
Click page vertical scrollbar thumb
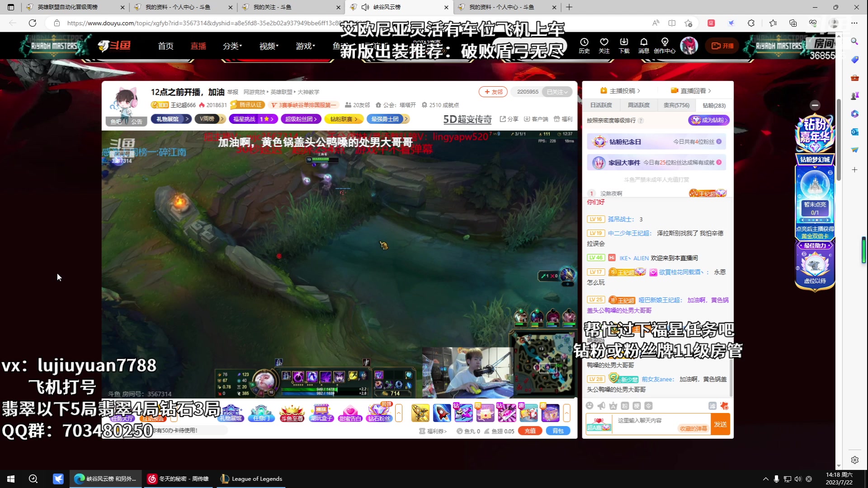click(839, 140)
